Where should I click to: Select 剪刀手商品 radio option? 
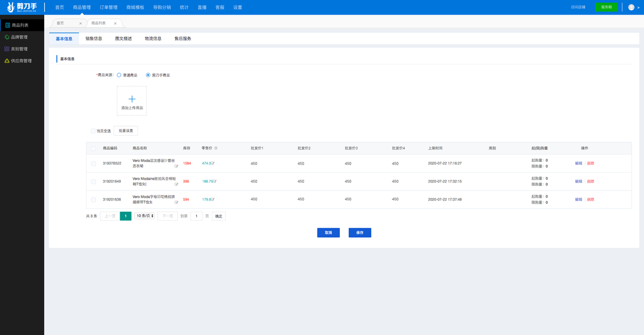(x=148, y=75)
